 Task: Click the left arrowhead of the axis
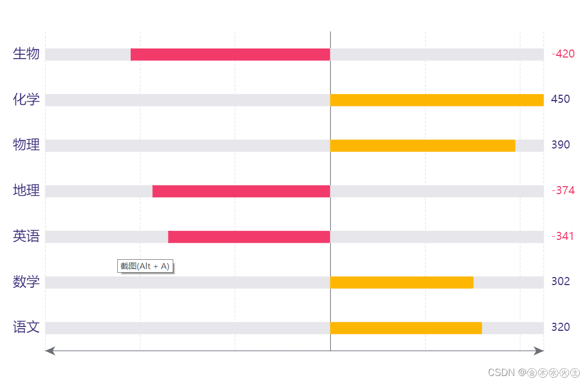click(x=50, y=351)
